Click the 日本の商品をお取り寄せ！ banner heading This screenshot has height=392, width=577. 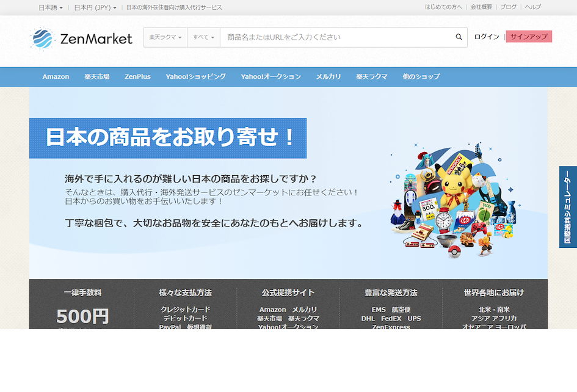pos(168,138)
